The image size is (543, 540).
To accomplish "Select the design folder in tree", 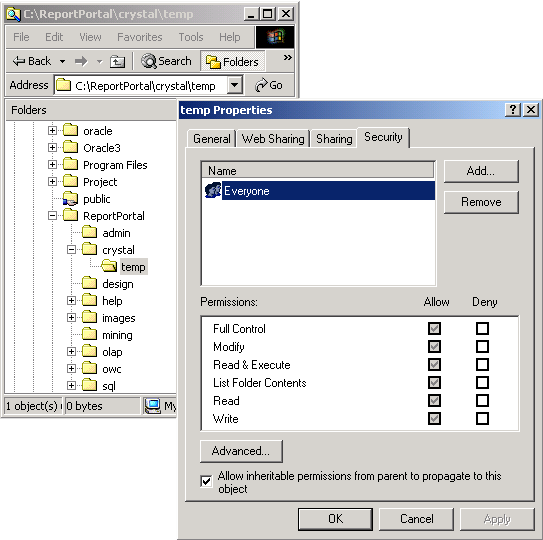I will (x=118, y=284).
